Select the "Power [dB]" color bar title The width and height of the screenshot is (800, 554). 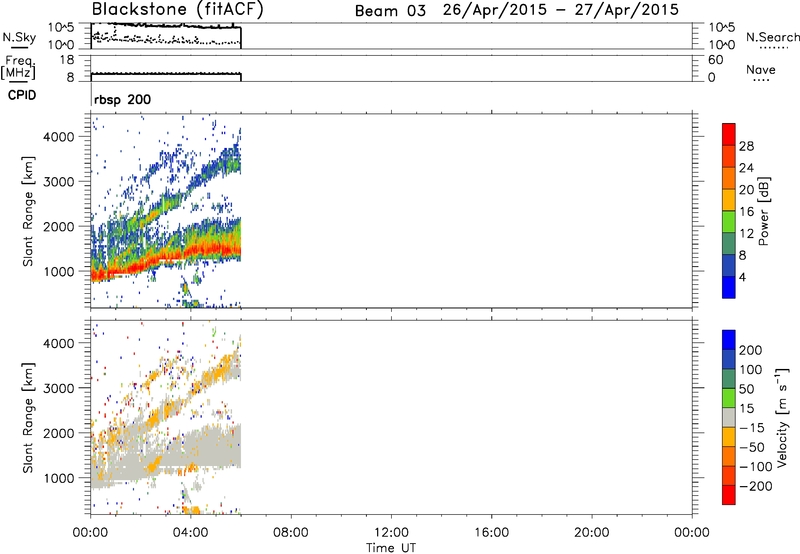tap(764, 211)
